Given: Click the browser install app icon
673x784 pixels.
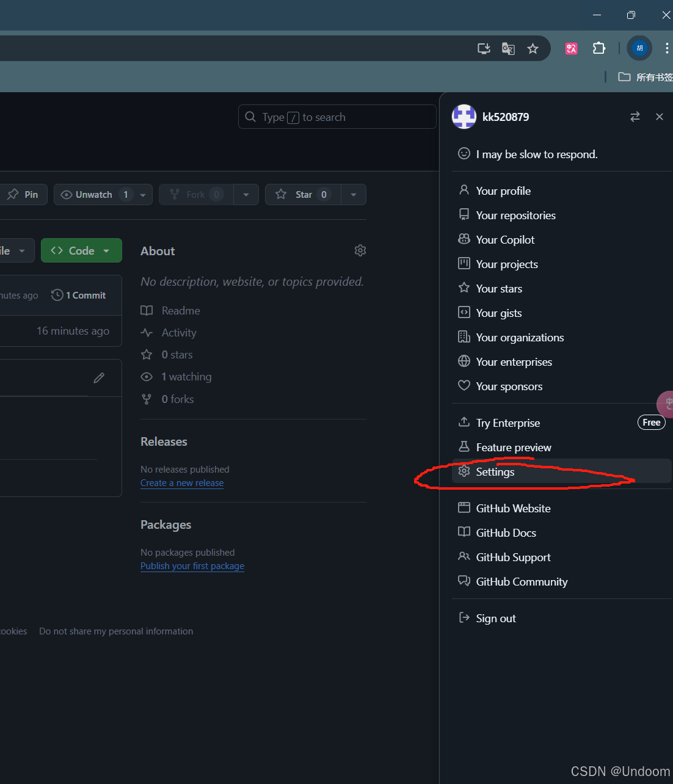Looking at the screenshot, I should click(x=484, y=48).
